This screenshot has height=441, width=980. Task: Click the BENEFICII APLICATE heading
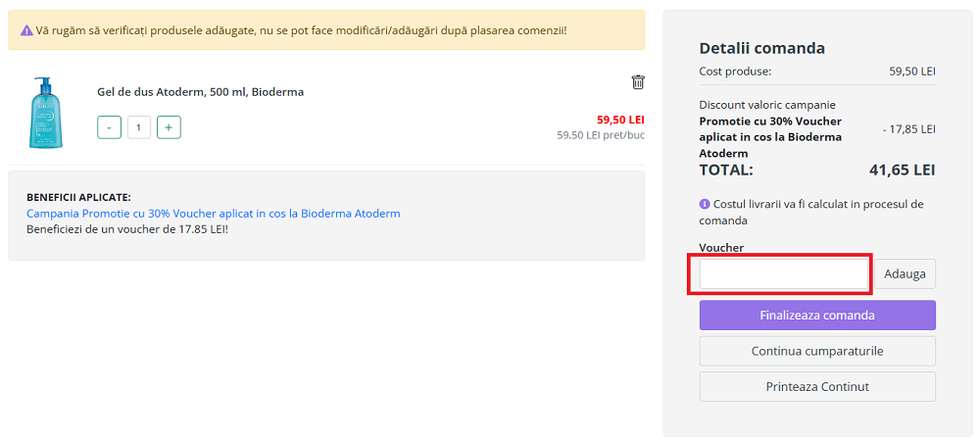(78, 197)
